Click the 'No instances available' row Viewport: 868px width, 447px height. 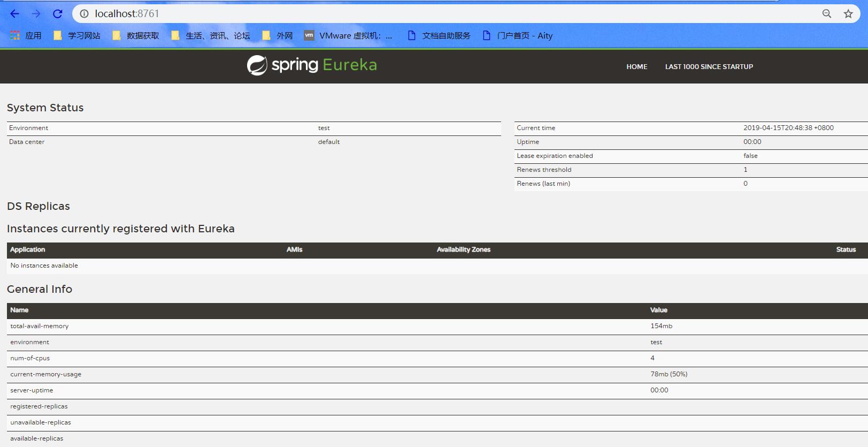coord(437,266)
